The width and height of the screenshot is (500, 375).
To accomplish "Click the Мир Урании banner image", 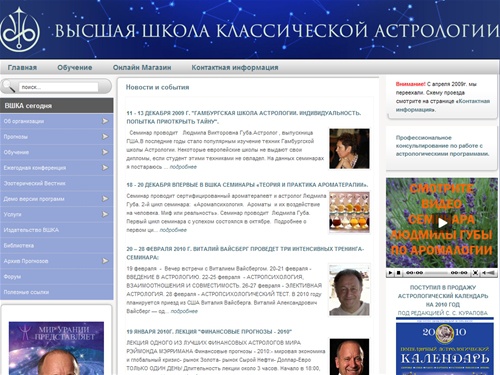I will (x=56, y=348).
